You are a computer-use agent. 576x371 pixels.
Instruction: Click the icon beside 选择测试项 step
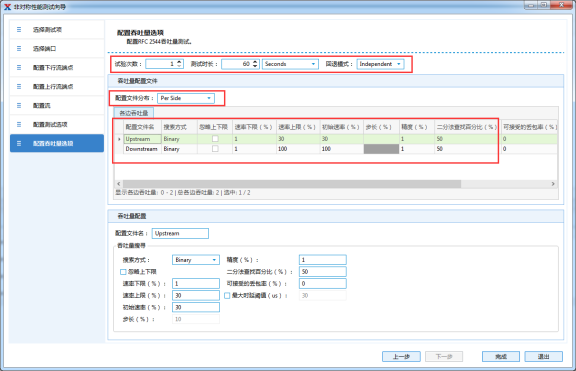pyautogui.click(x=19, y=29)
